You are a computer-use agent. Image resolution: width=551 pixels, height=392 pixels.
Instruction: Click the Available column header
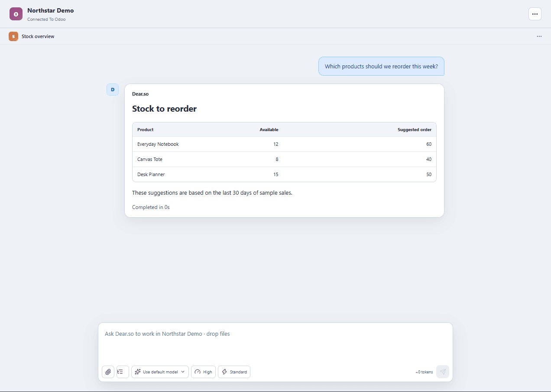269,129
